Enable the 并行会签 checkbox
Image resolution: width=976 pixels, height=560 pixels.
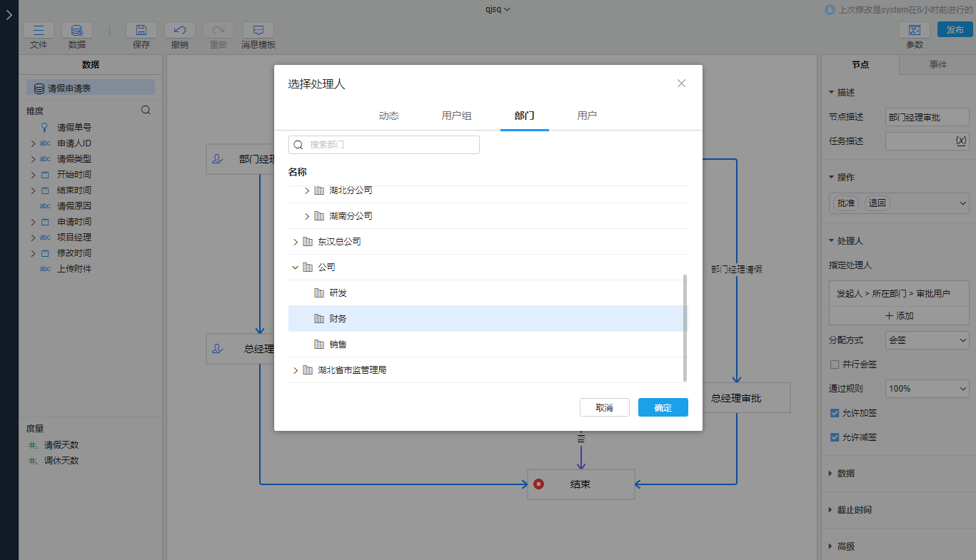pyautogui.click(x=835, y=365)
